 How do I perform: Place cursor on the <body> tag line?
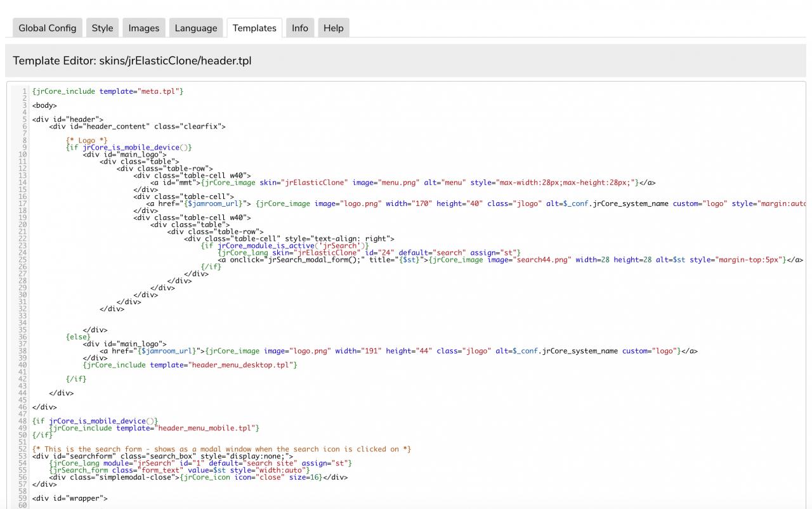(x=44, y=106)
